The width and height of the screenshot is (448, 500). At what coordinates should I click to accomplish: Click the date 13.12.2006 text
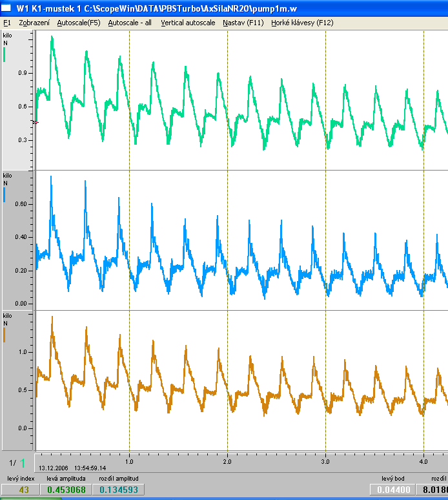(x=54, y=468)
